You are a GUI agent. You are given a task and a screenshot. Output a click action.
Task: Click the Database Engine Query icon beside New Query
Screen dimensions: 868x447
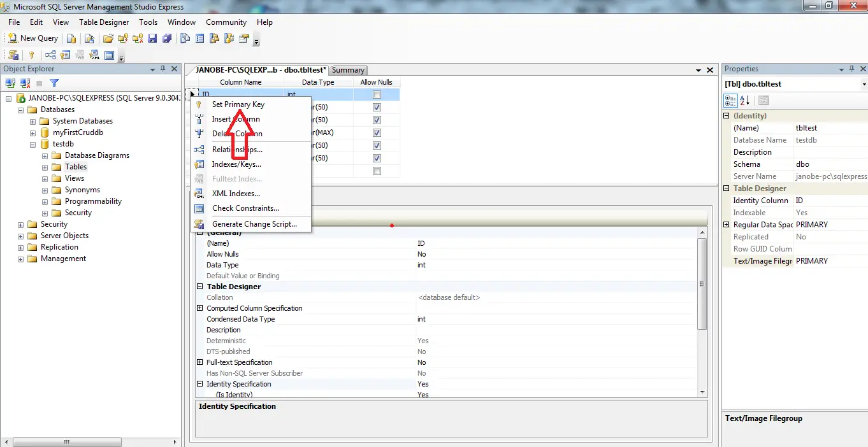[71, 38]
